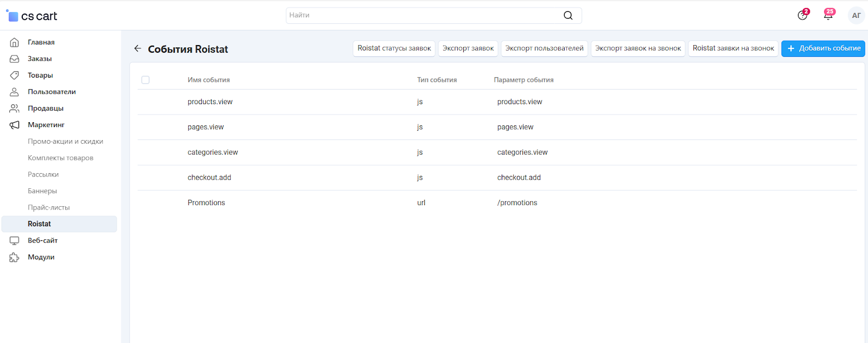Click the CS-Cart logo

coord(31,16)
